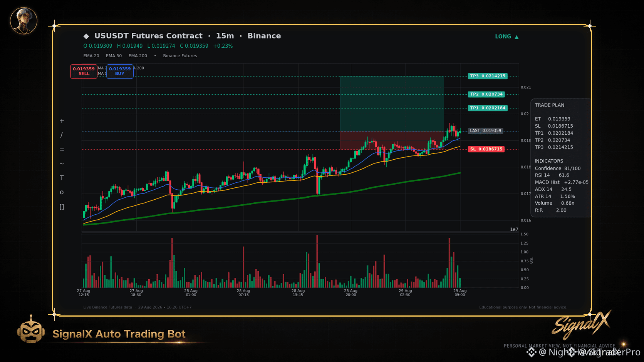Click the 28 Aug 01:00 time label

click(191, 293)
